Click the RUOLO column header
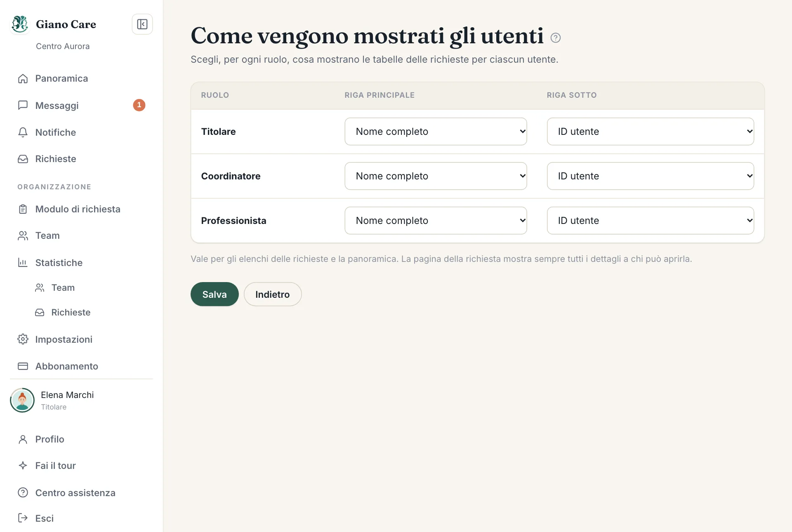 click(215, 95)
